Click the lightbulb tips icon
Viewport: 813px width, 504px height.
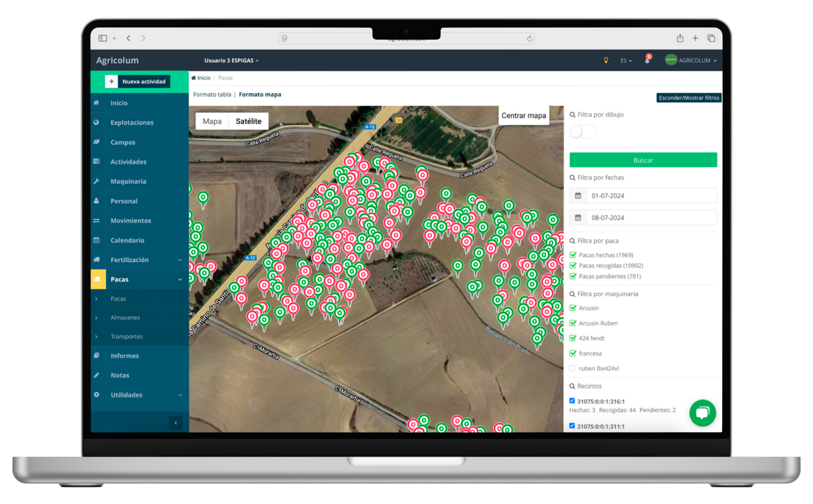click(606, 60)
